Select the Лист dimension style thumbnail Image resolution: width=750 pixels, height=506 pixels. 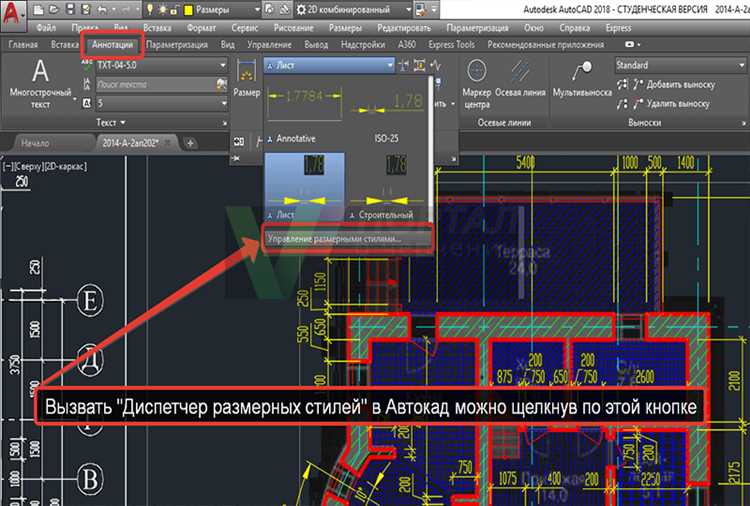tap(305, 187)
